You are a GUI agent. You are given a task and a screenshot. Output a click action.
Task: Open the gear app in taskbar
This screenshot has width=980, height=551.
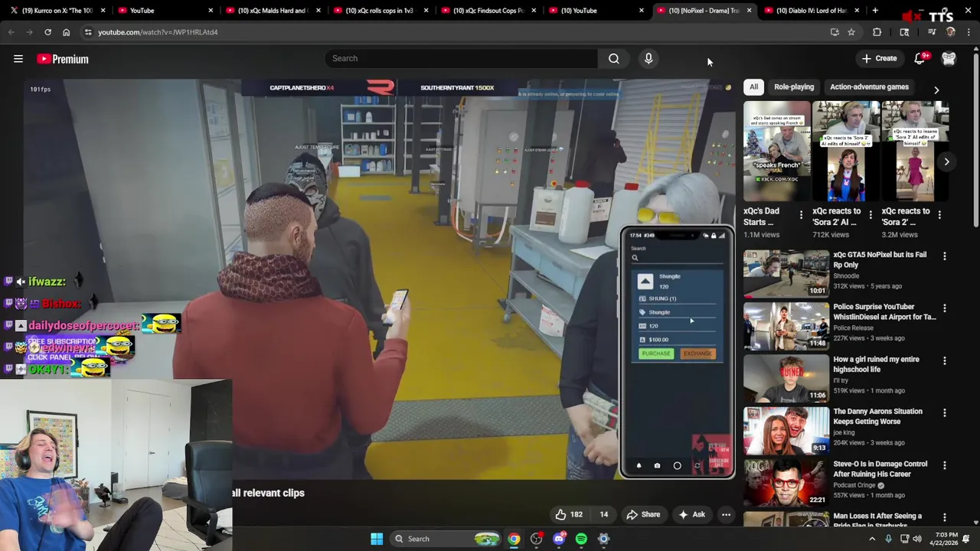603,539
